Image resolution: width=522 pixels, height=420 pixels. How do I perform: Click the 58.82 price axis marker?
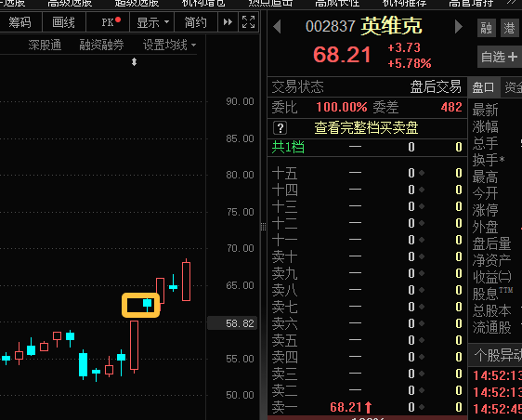point(232,323)
